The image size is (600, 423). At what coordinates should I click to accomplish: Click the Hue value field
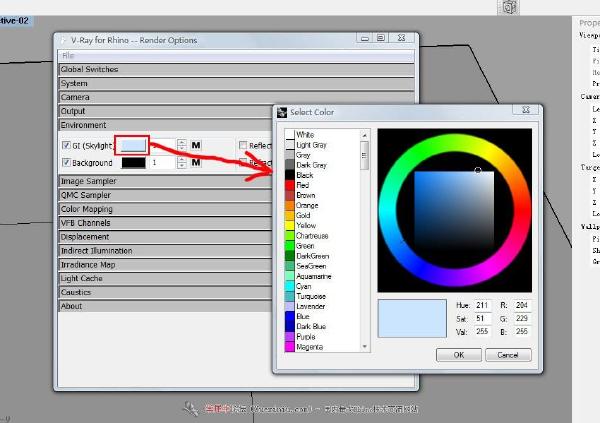[482, 305]
